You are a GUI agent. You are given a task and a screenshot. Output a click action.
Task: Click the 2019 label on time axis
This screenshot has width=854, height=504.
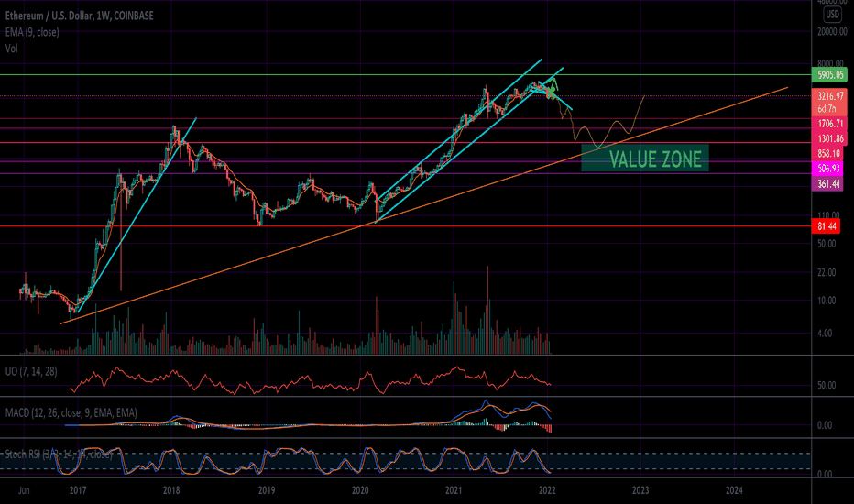pos(267,490)
